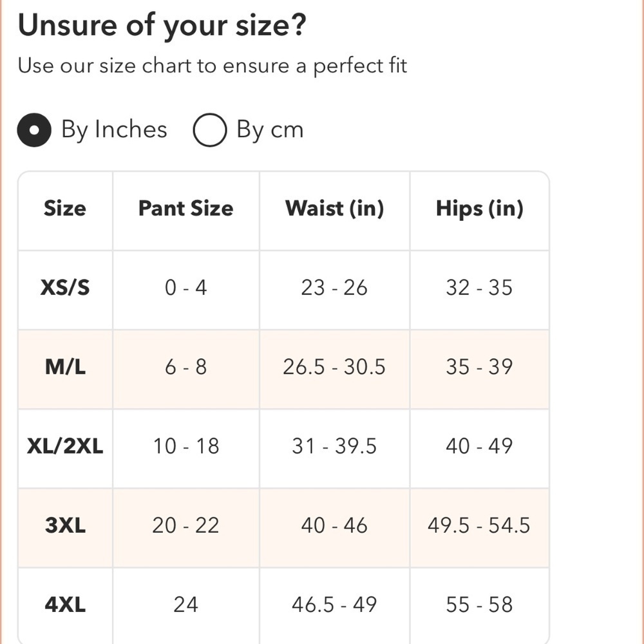Select the XS/S size row label
Viewport: 644px width, 644px height.
(x=65, y=287)
